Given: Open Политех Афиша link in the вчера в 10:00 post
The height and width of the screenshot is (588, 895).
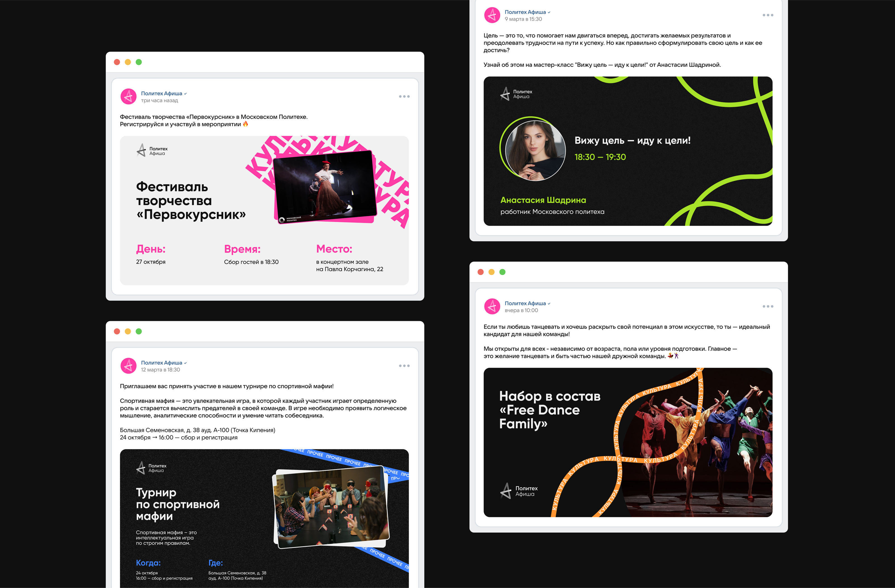Looking at the screenshot, I should pos(525,303).
